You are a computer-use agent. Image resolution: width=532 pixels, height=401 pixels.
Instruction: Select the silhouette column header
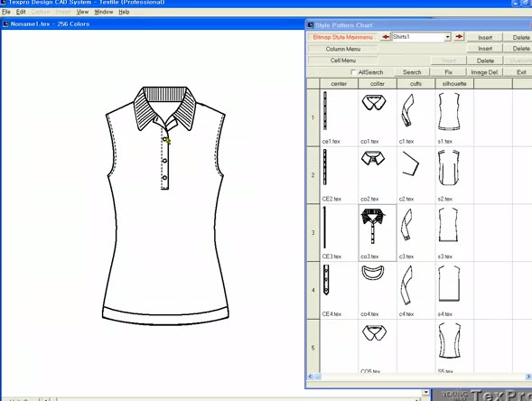(454, 83)
